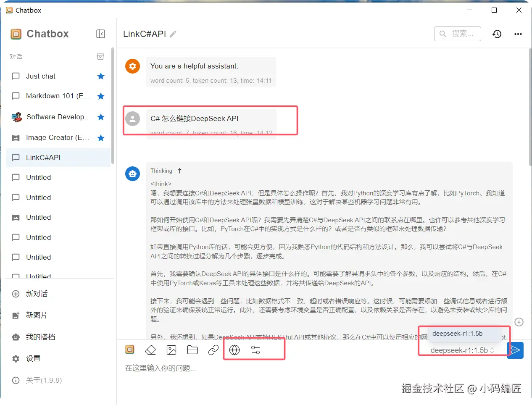The image size is (532, 405).
Task: Open the three-dot more options menu
Action: (518, 34)
